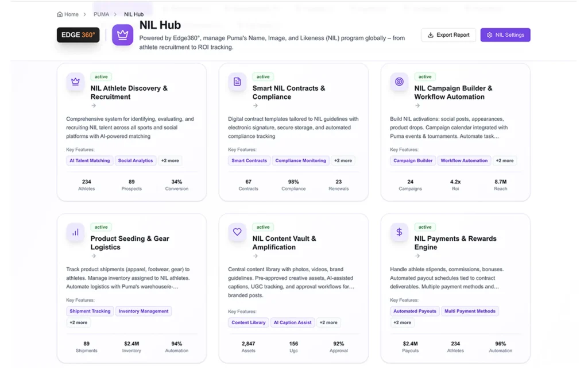Image resolution: width=588 pixels, height=381 pixels.
Task: Click the target icon on Campaign Builder card
Action: (399, 82)
